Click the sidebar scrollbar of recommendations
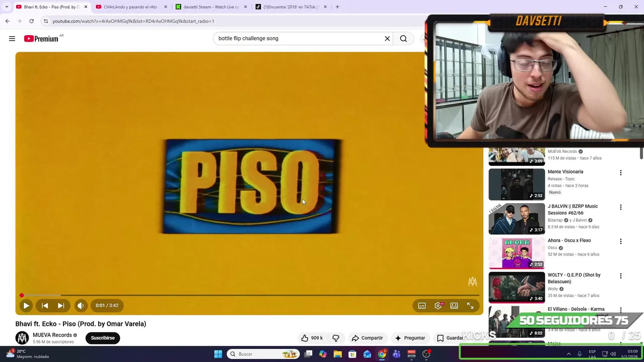Screen dimensions: 644x362 (641, 153)
